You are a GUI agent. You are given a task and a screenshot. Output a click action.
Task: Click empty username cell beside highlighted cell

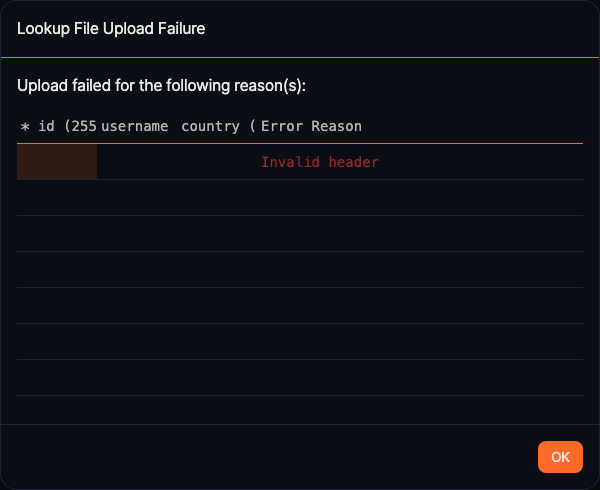pyautogui.click(x=136, y=162)
